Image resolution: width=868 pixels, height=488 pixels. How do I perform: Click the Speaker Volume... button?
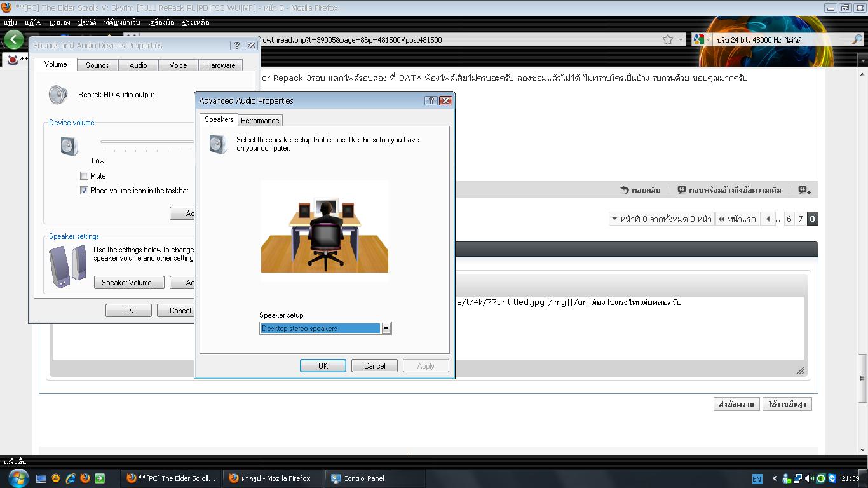point(129,282)
